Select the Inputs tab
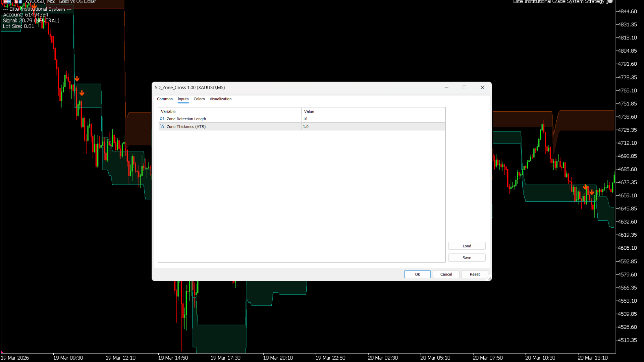The width and height of the screenshot is (644, 362). (183, 99)
